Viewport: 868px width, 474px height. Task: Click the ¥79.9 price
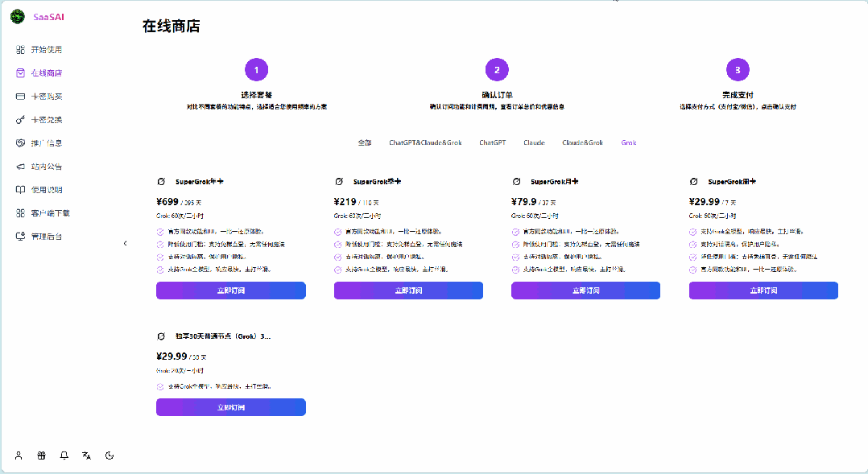pyautogui.click(x=524, y=202)
